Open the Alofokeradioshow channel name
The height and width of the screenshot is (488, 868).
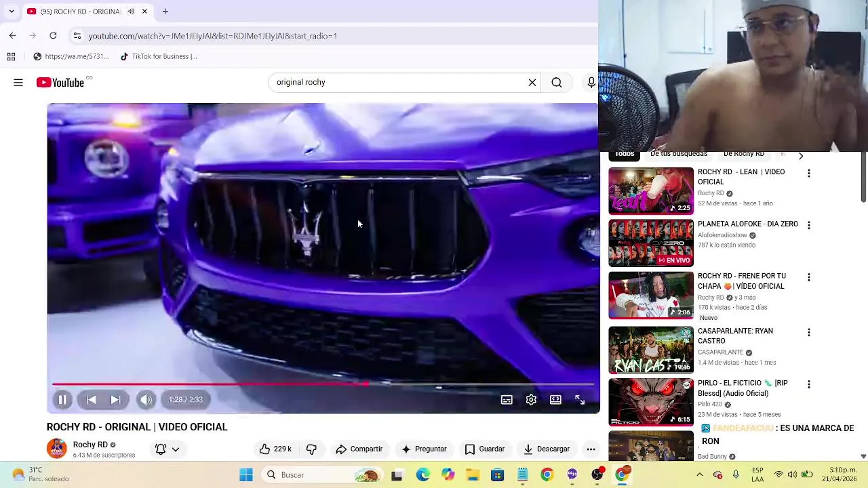point(722,235)
